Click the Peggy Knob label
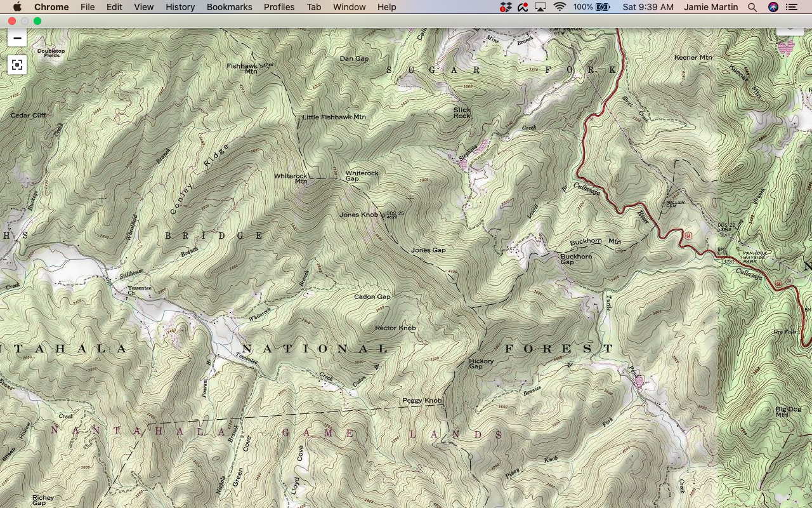 tap(422, 401)
